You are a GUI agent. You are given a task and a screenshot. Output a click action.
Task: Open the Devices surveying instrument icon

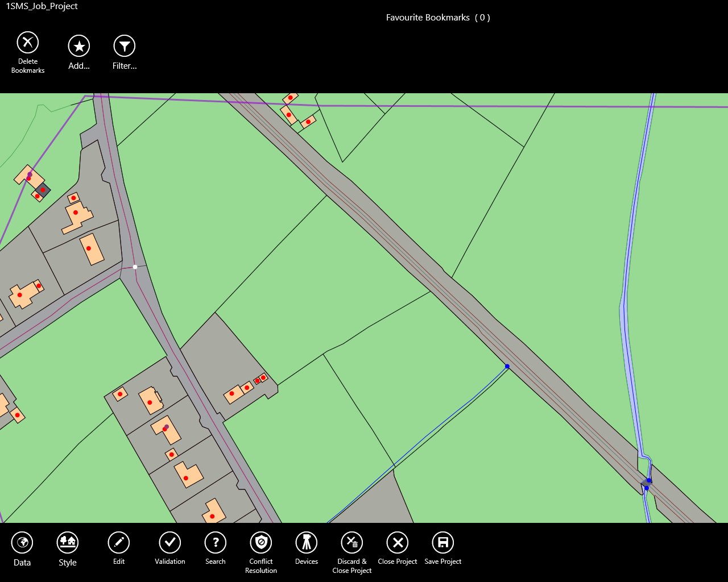point(307,543)
